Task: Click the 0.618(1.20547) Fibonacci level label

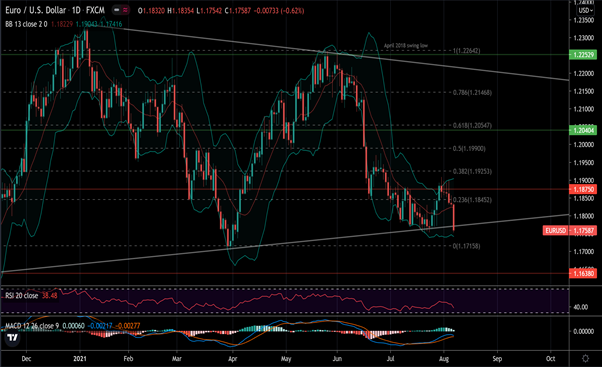Action: pos(472,126)
